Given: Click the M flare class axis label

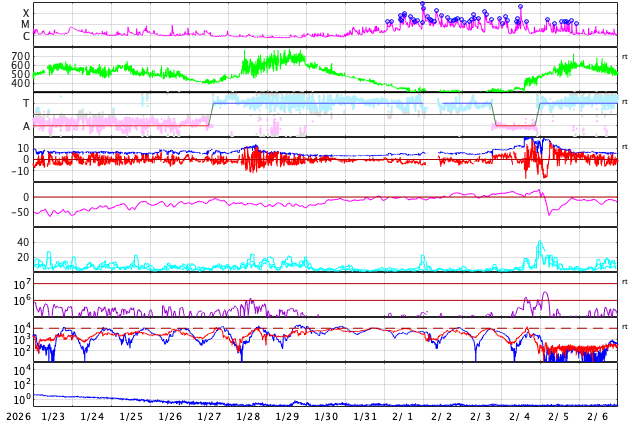Looking at the screenshot, I should [26, 24].
